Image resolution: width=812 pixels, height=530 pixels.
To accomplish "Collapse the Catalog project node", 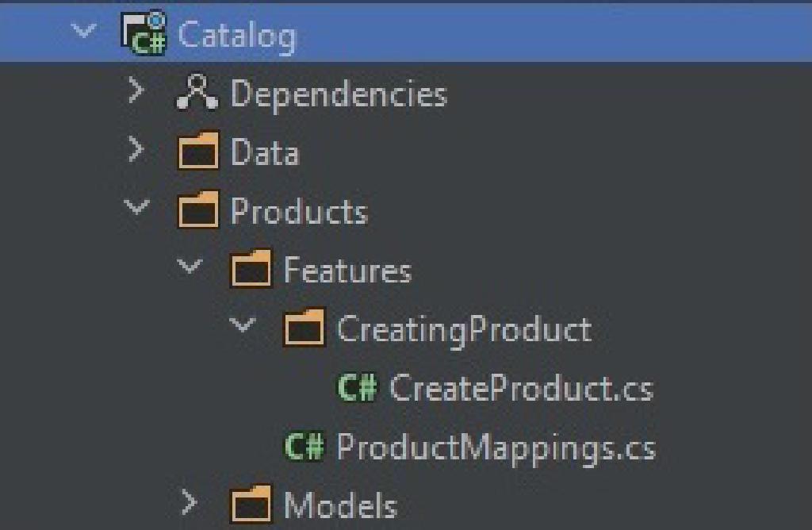I will click(84, 33).
